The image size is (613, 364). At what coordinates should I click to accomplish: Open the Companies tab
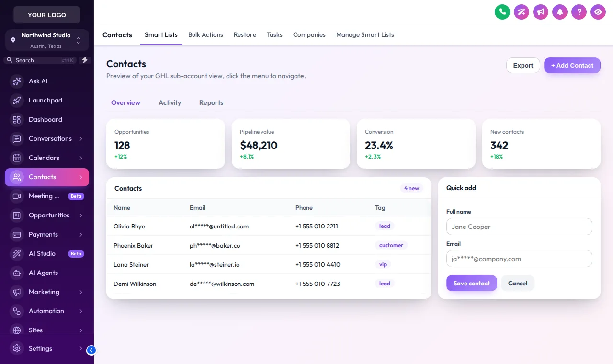click(x=309, y=35)
